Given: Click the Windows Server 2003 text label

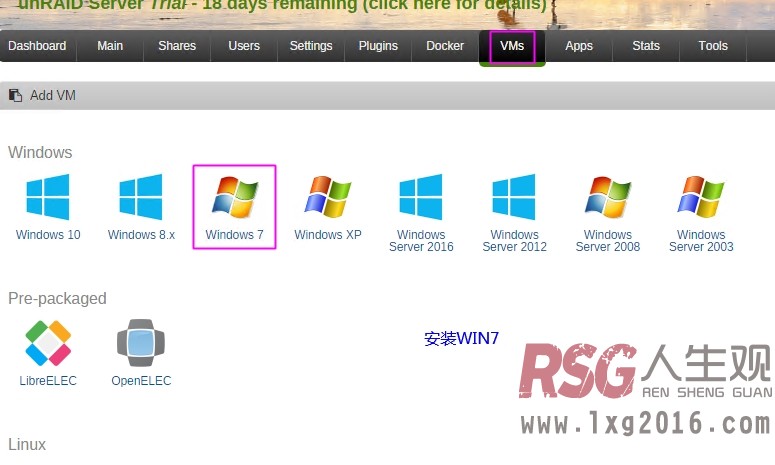Looking at the screenshot, I should [x=701, y=241].
